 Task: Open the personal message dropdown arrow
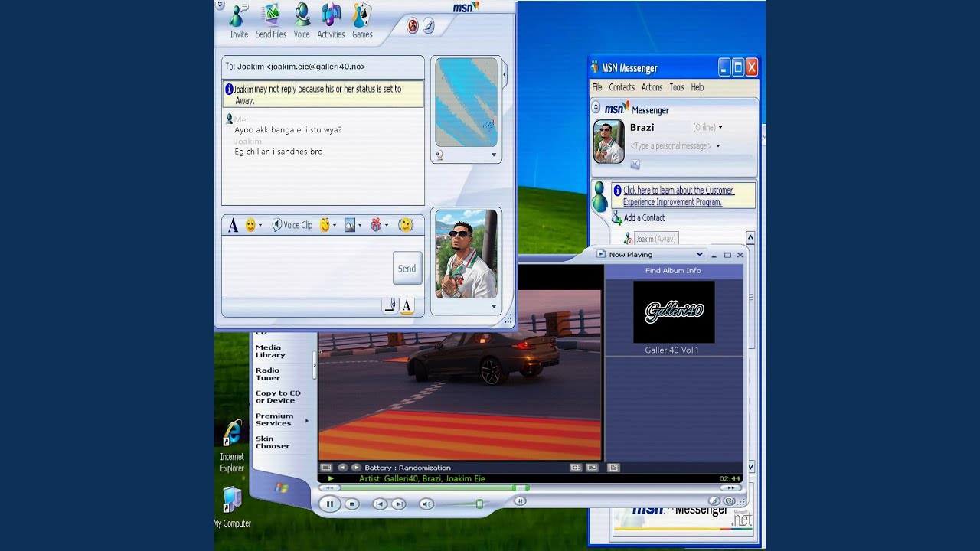click(x=717, y=146)
